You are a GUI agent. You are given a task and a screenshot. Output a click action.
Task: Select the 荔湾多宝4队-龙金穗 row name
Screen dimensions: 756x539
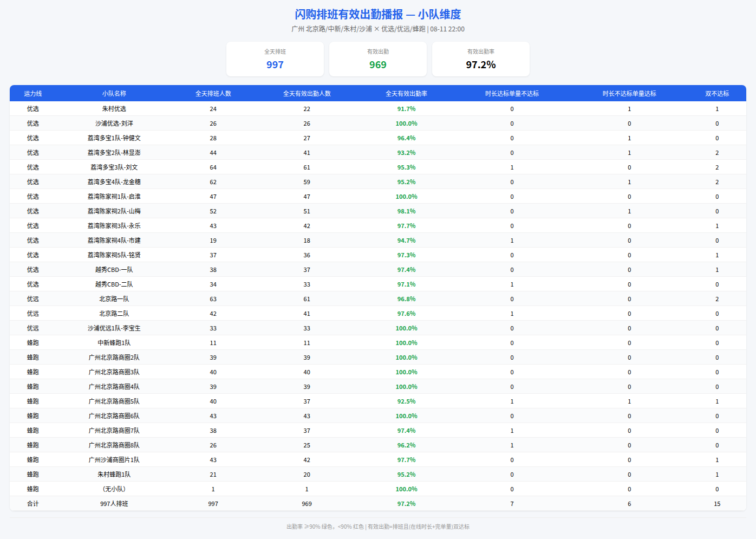tap(114, 182)
